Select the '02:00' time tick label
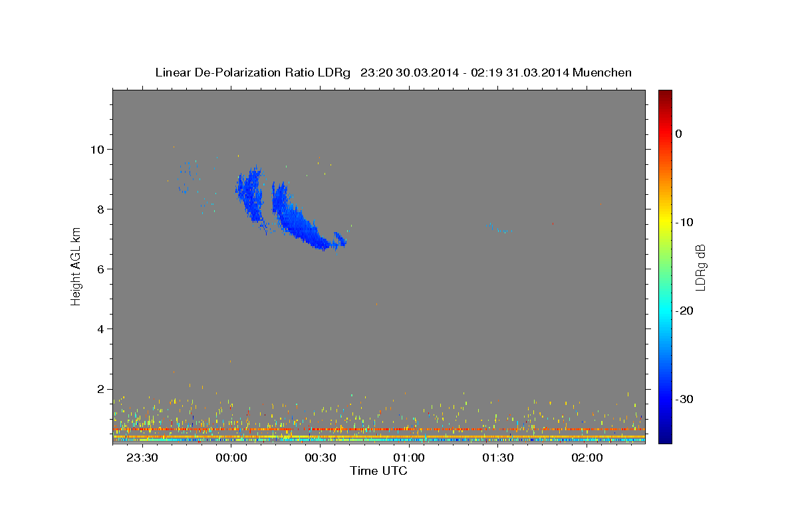Image resolution: width=798 pixels, height=532 pixels. pyautogui.click(x=587, y=458)
